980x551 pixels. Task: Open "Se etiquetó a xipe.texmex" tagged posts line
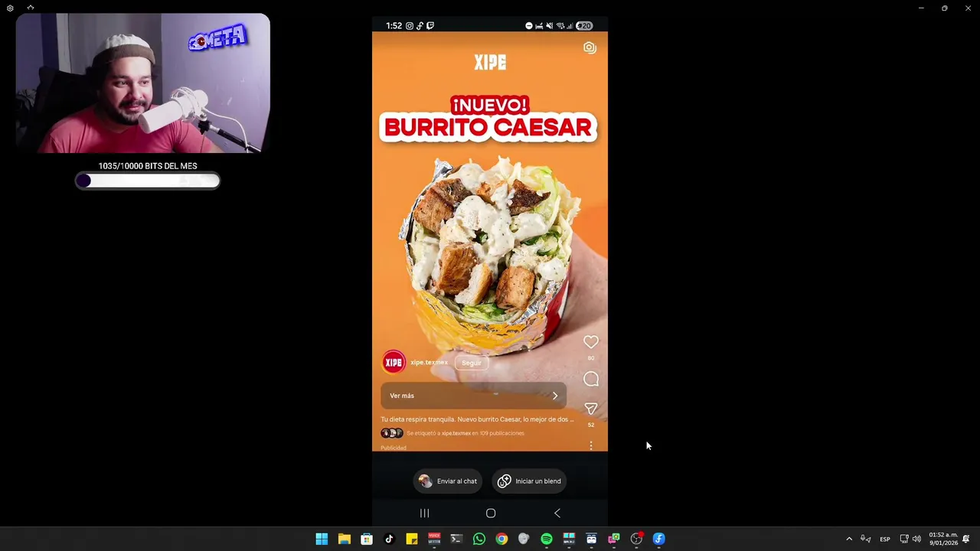coord(465,433)
